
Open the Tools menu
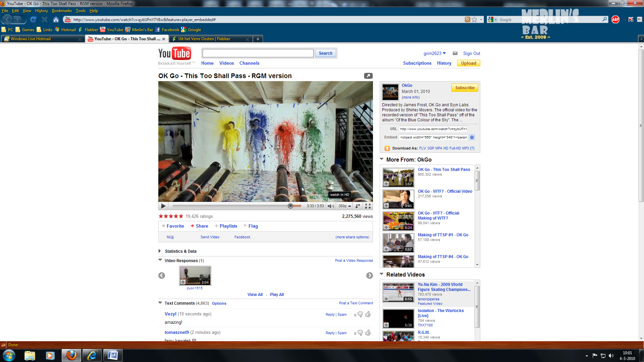(x=80, y=11)
